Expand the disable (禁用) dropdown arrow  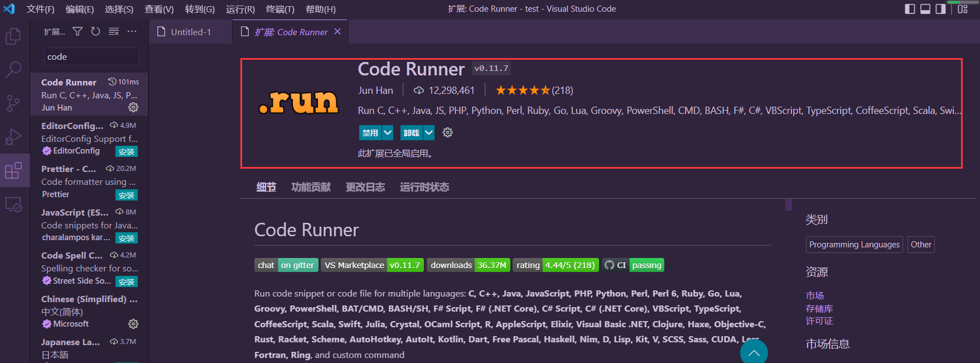[388, 133]
